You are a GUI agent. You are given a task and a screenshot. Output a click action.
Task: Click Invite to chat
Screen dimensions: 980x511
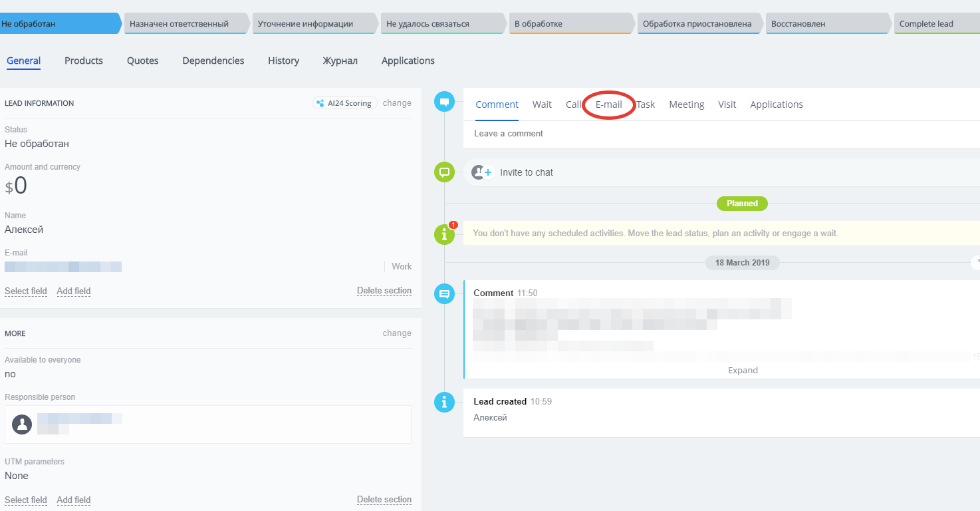coord(527,172)
